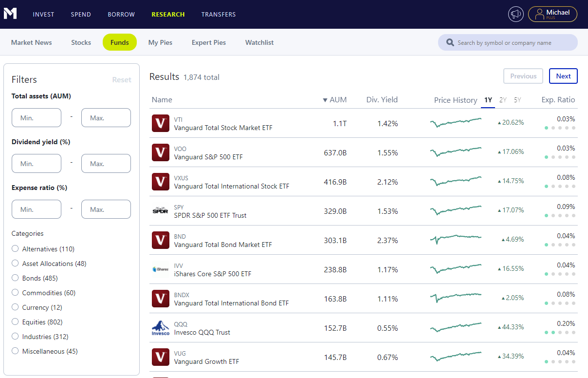The height and width of the screenshot is (378, 588).
Task: Switch to the Stocks tab
Action: tap(81, 42)
